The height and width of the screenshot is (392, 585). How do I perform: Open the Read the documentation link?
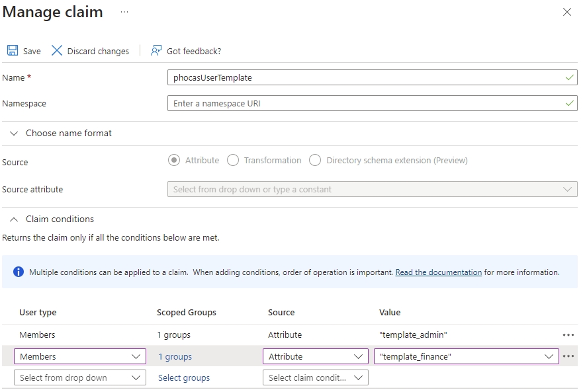tap(438, 272)
